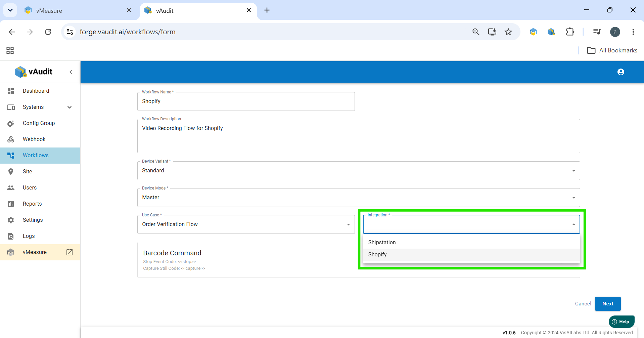Image resolution: width=644 pixels, height=338 pixels.
Task: Click the 'Stop Event Code: <<stop>>' text
Action: click(x=170, y=262)
